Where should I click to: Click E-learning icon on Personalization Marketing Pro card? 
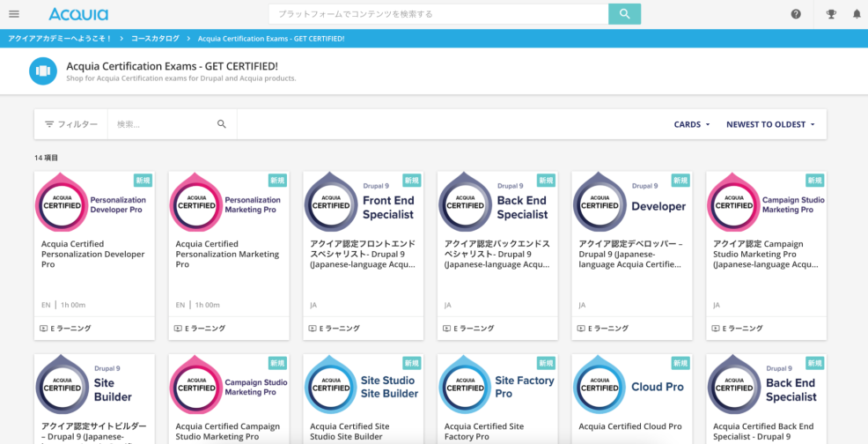(178, 328)
